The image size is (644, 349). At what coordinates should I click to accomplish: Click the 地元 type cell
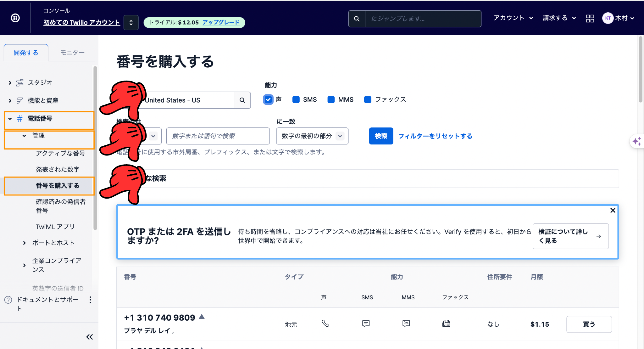click(x=291, y=324)
